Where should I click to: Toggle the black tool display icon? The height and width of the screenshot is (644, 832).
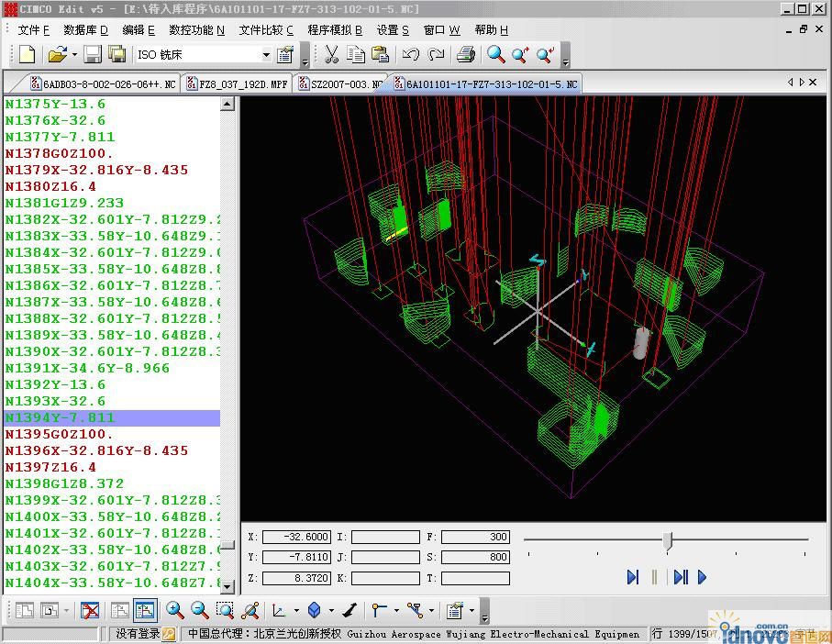click(x=349, y=610)
